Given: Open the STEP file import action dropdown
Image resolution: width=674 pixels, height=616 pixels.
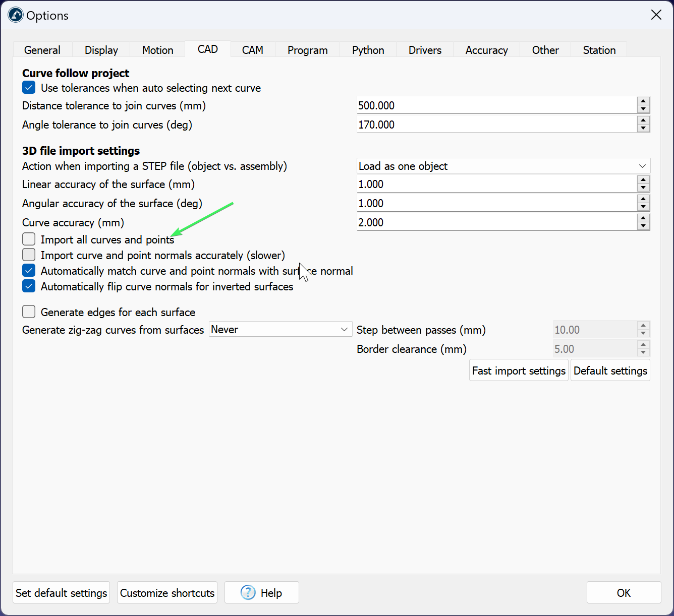Looking at the screenshot, I should click(x=503, y=166).
